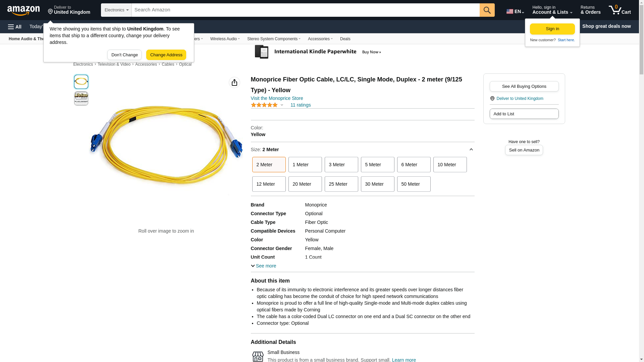Click the yellow Sign in button
This screenshot has height=362, width=644.
tap(552, 29)
